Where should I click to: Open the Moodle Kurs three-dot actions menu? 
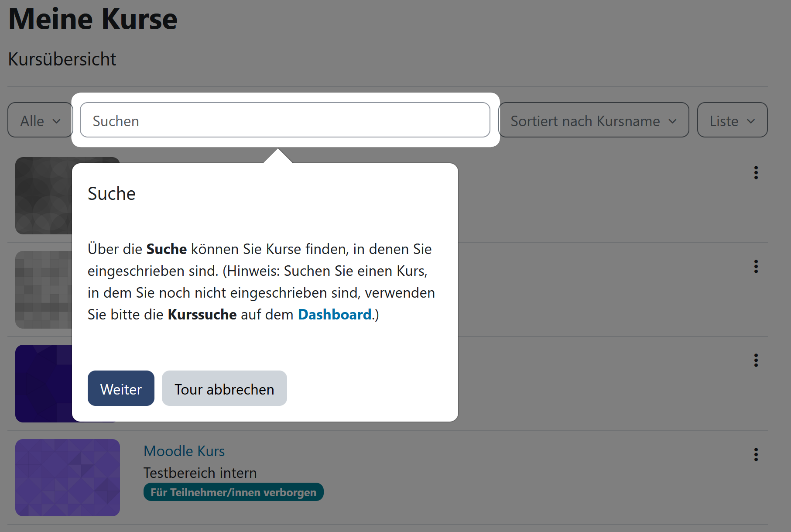coord(756,455)
